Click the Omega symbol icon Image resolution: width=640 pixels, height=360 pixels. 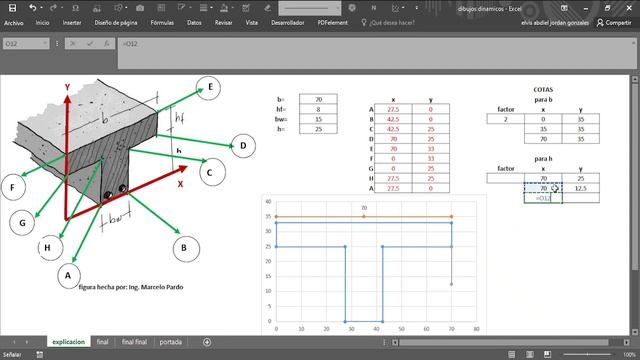(x=75, y=8)
